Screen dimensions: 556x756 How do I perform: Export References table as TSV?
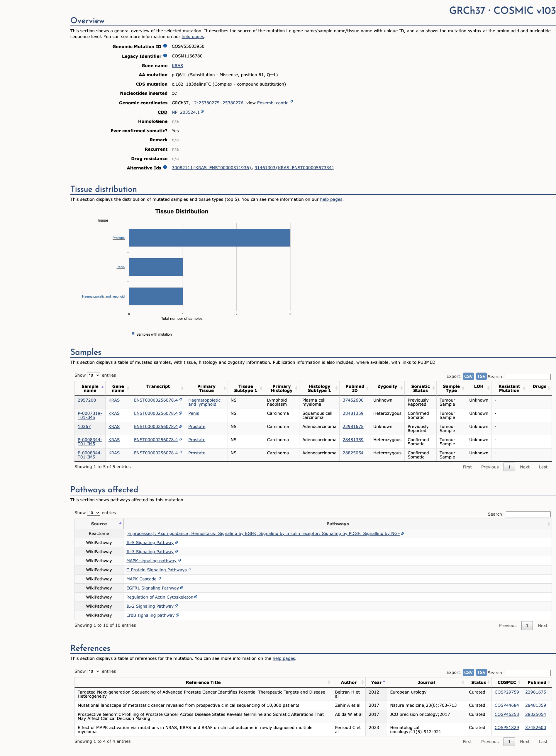(481, 672)
